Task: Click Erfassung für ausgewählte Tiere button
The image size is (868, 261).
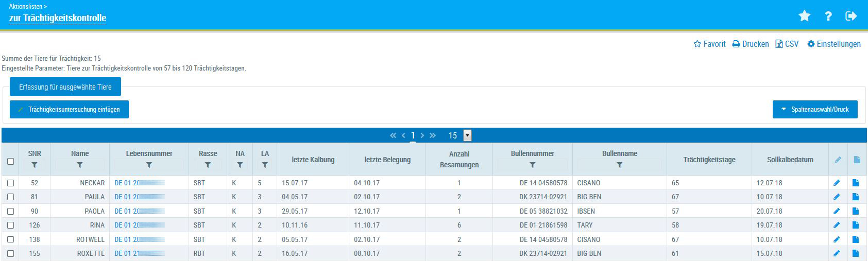Action: tap(65, 87)
